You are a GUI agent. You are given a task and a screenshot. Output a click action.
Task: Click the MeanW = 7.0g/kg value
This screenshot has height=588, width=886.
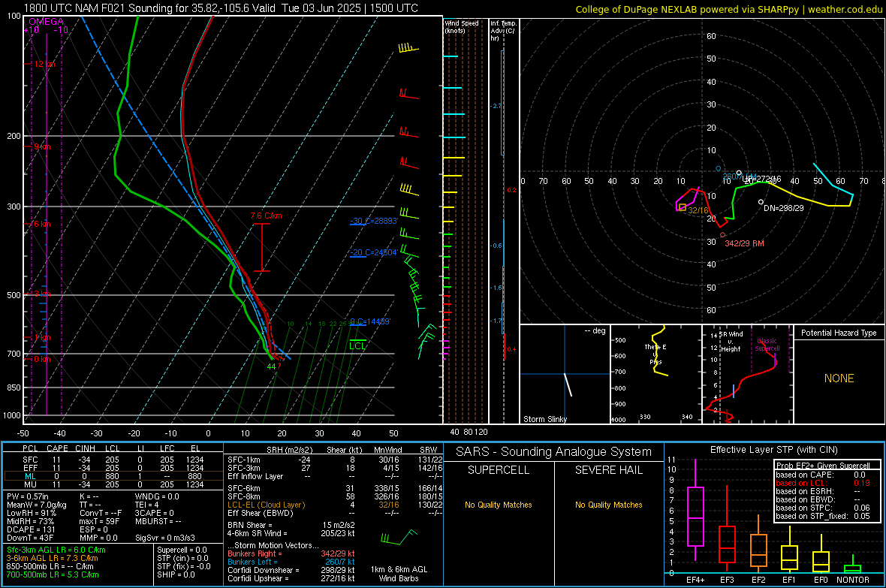(x=36, y=505)
